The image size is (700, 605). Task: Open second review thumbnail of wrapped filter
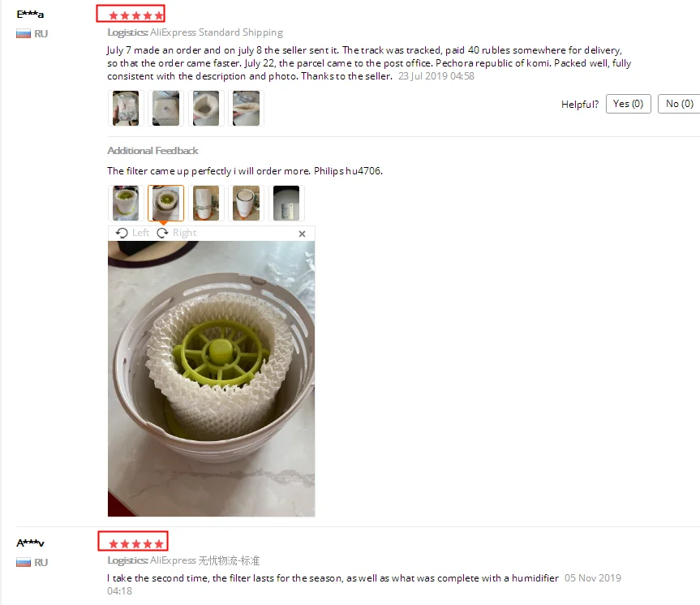pyautogui.click(x=166, y=108)
